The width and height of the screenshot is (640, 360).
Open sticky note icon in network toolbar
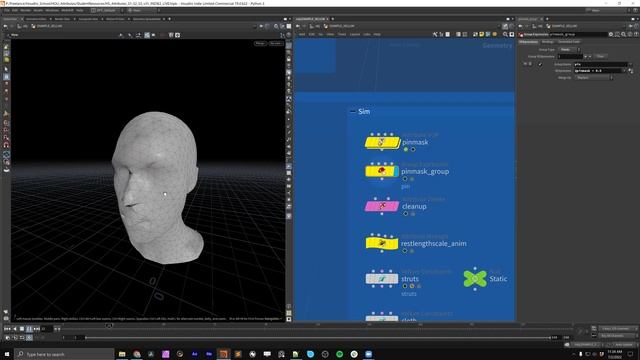[x=481, y=34]
